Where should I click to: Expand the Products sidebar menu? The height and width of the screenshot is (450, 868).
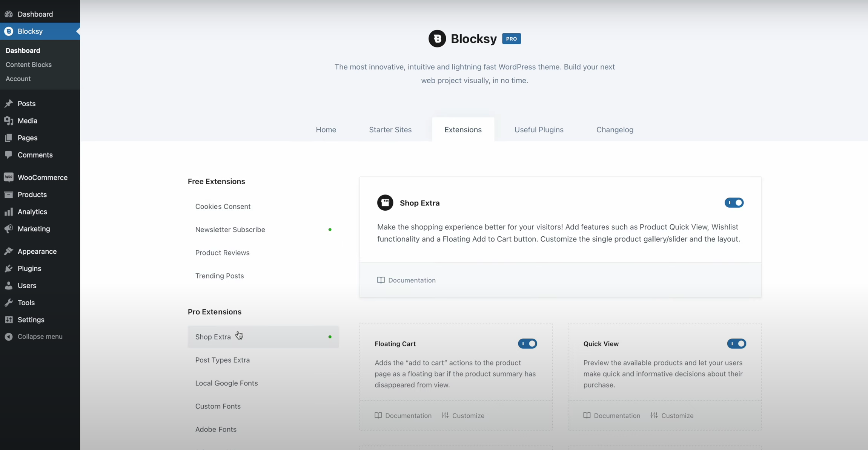32,194
